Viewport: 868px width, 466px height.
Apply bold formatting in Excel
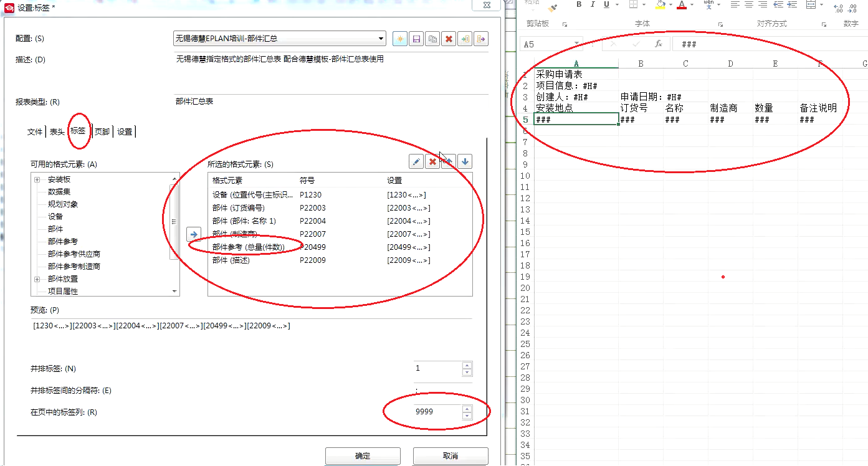(x=578, y=5)
